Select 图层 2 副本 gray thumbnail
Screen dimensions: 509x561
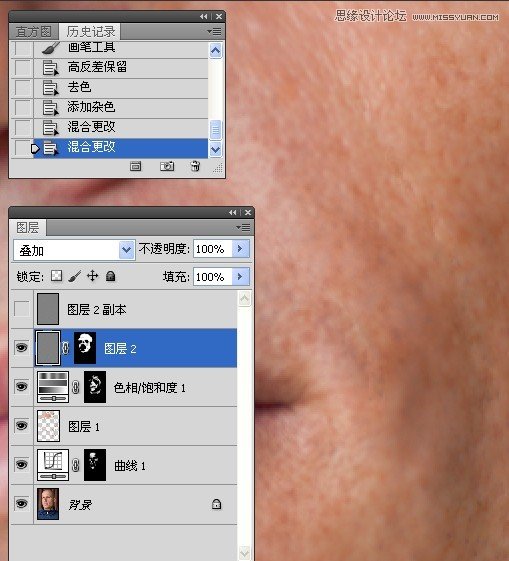pyautogui.click(x=48, y=309)
